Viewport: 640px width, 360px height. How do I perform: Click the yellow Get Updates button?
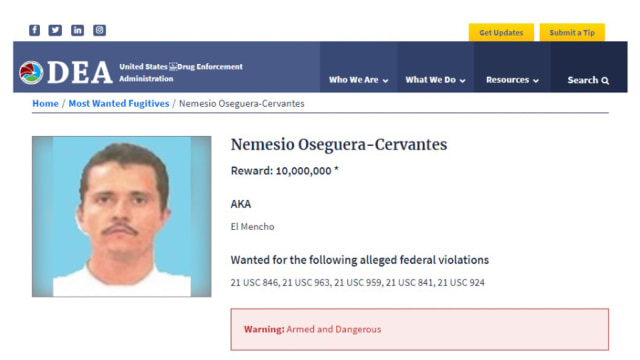click(x=501, y=33)
